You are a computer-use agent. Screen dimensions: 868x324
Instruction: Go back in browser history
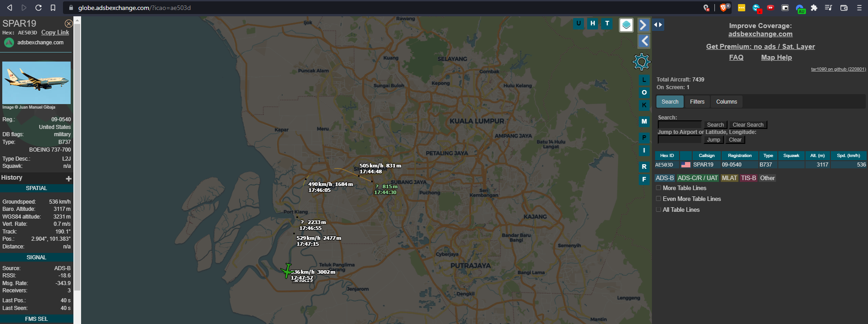[10, 8]
